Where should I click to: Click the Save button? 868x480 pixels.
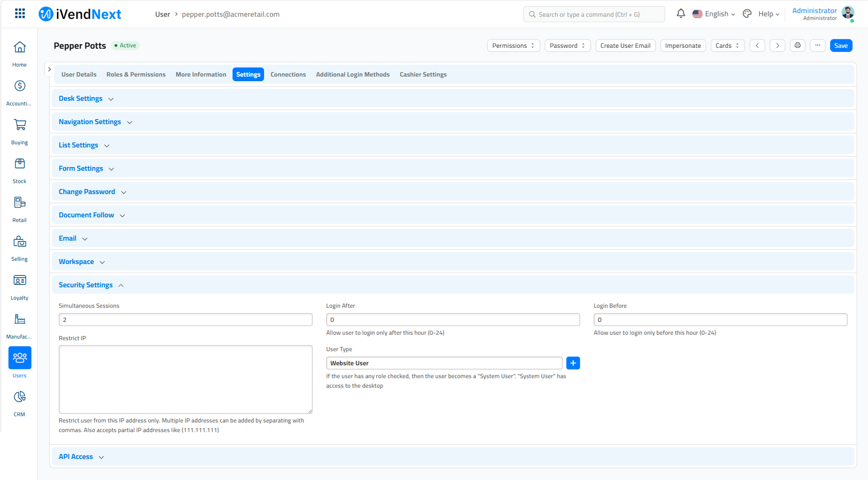(841, 45)
